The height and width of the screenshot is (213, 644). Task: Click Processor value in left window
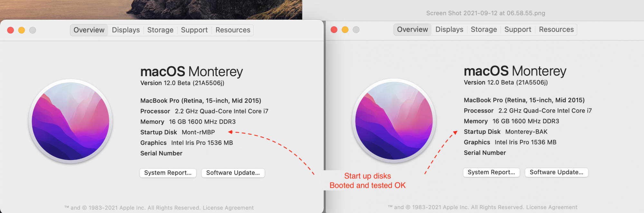click(x=222, y=111)
